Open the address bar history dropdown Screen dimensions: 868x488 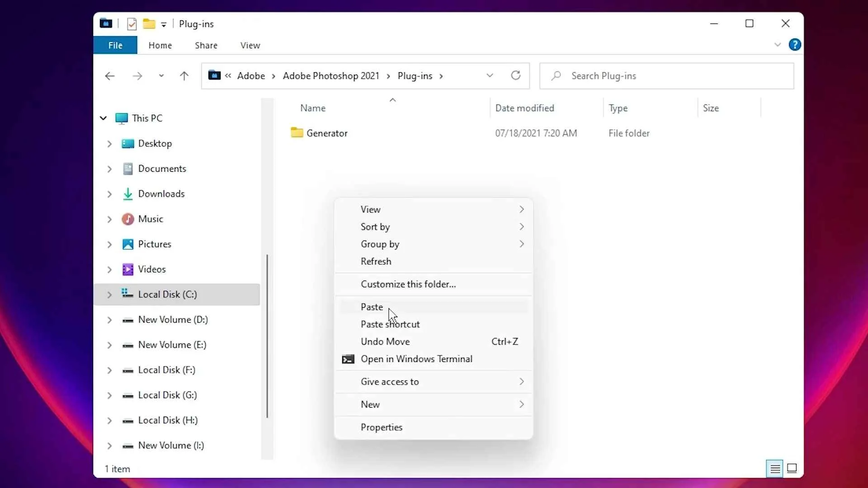(490, 75)
